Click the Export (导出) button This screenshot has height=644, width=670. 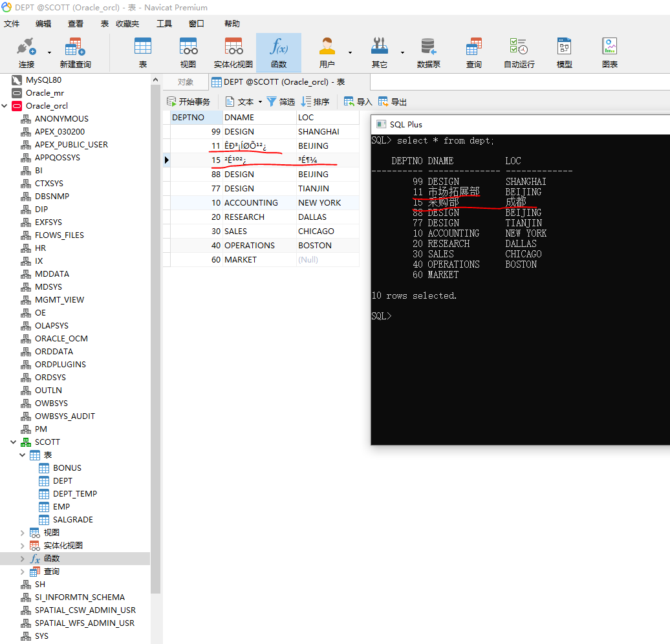[x=393, y=102]
